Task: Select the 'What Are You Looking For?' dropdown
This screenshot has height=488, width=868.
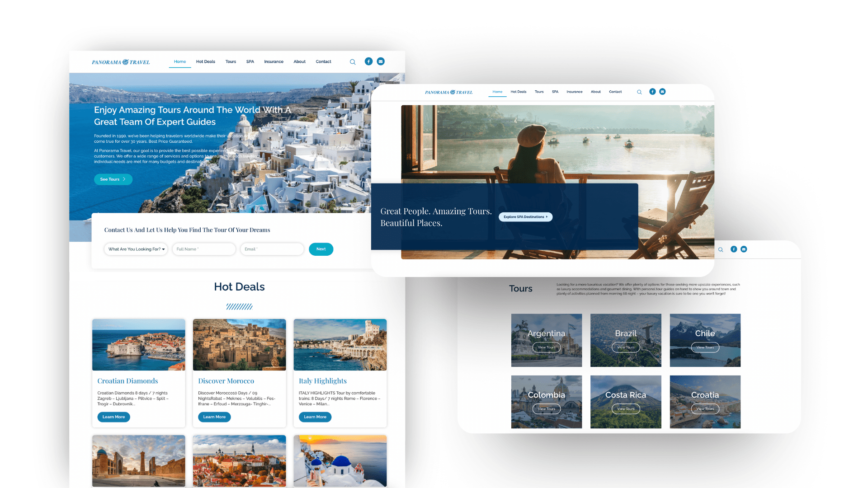Action: [x=136, y=249]
